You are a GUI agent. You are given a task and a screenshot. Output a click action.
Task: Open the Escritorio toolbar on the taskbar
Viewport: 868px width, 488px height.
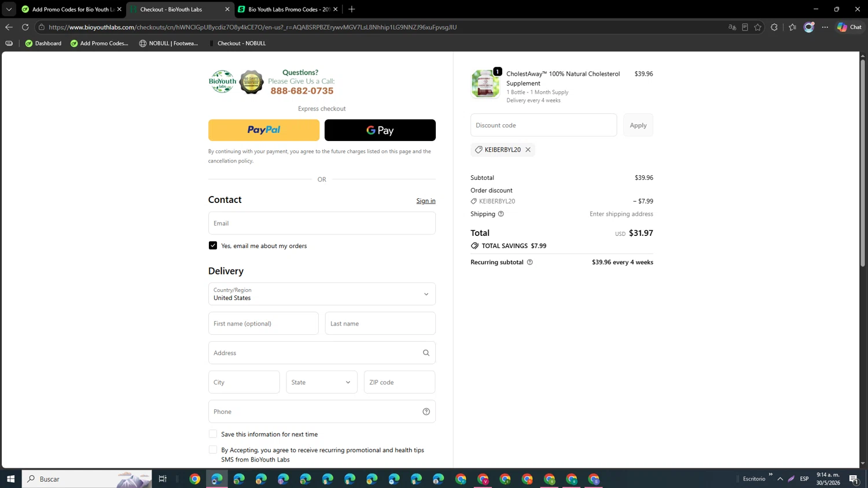754,479
